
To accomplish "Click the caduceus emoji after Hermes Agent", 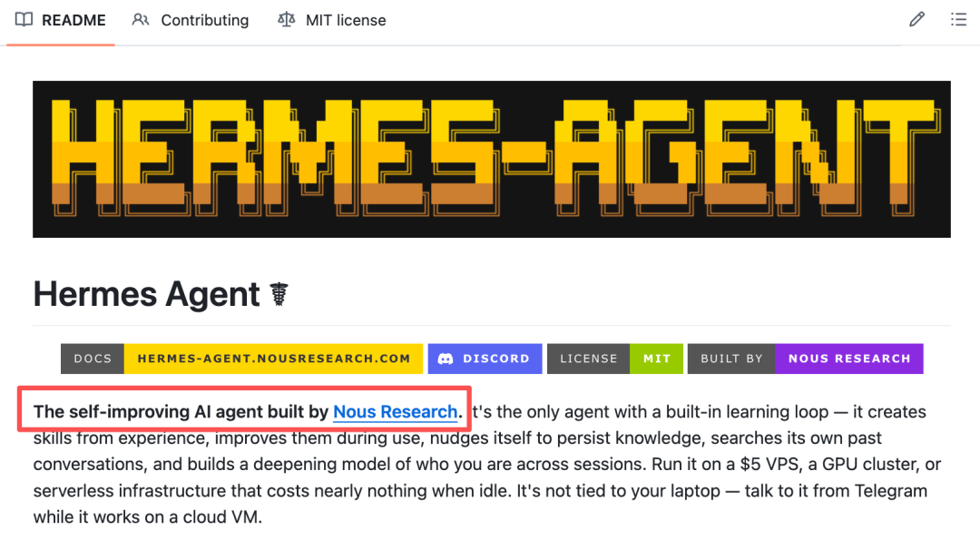I will [279, 294].
